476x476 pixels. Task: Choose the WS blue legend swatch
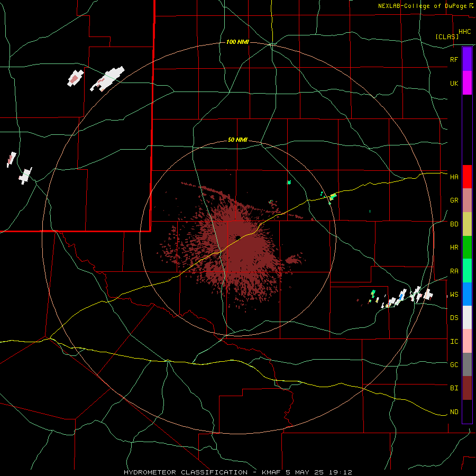coord(467,294)
